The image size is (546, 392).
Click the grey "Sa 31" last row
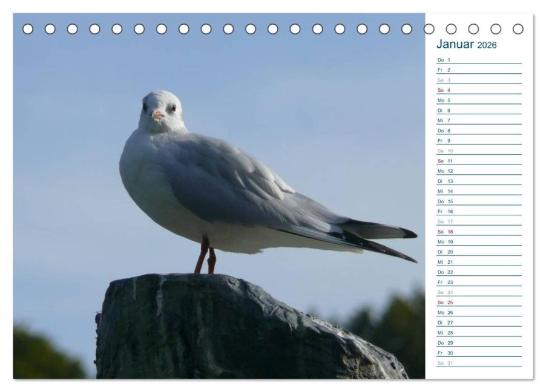(478, 363)
